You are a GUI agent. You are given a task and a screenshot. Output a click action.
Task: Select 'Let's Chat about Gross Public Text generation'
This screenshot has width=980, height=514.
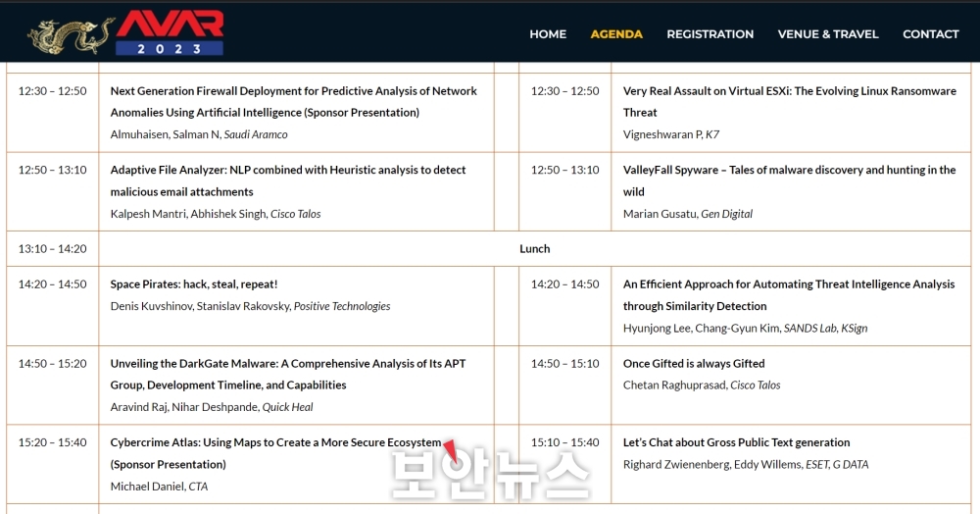(x=736, y=442)
